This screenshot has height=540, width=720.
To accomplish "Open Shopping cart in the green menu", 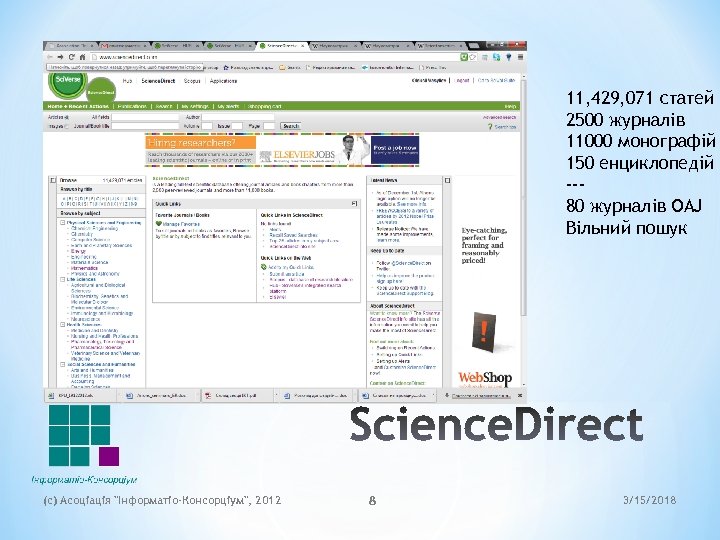I will point(264,106).
